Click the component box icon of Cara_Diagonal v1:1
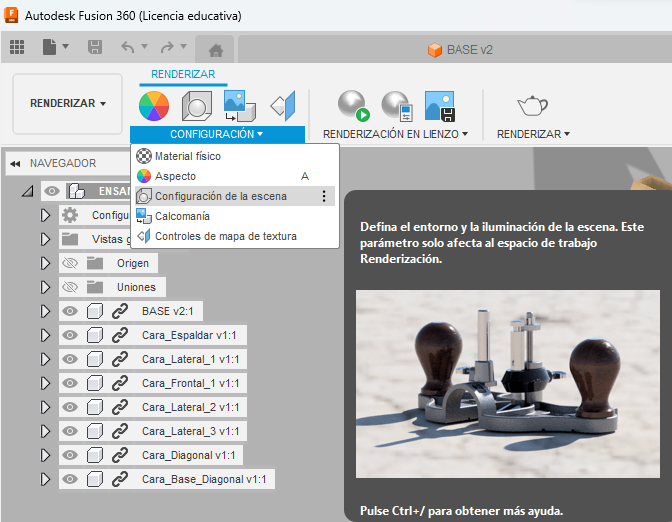The width and height of the screenshot is (672, 522). (x=95, y=455)
